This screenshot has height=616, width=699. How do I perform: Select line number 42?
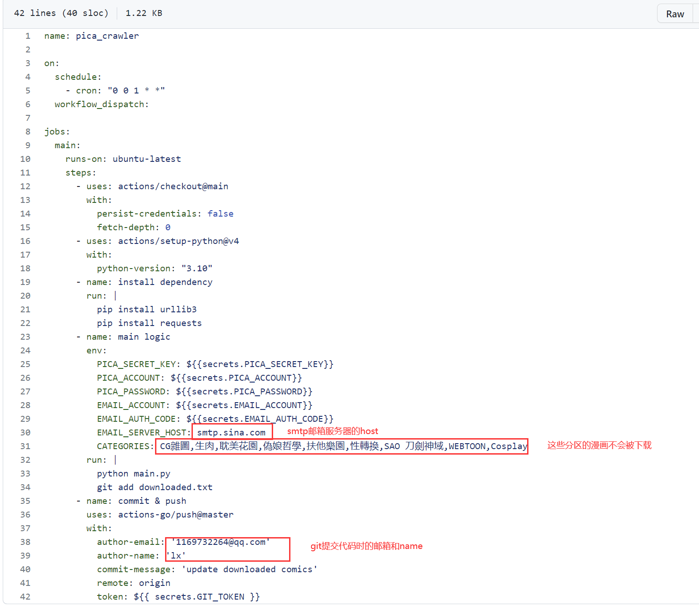(x=26, y=597)
